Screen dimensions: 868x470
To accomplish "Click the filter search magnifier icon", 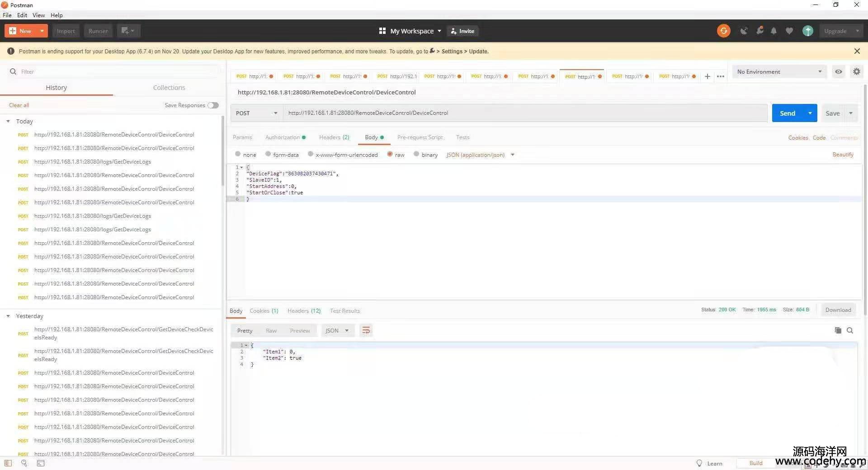I will coord(13,71).
